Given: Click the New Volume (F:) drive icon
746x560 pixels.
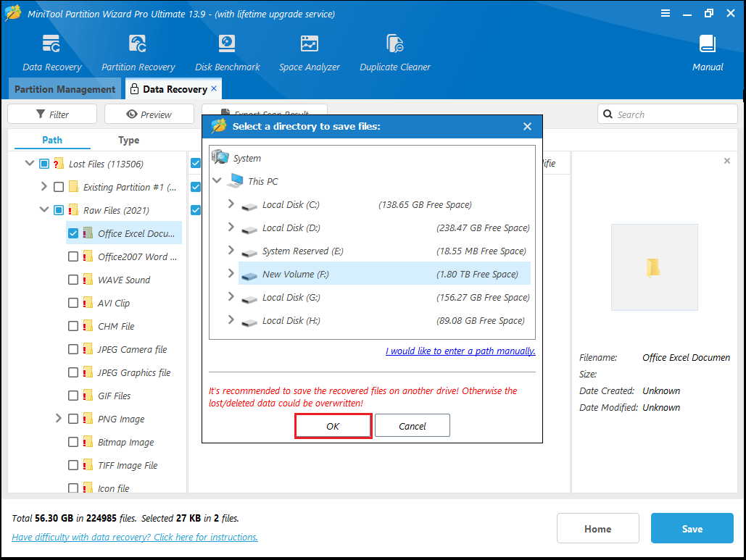Looking at the screenshot, I should pos(249,276).
